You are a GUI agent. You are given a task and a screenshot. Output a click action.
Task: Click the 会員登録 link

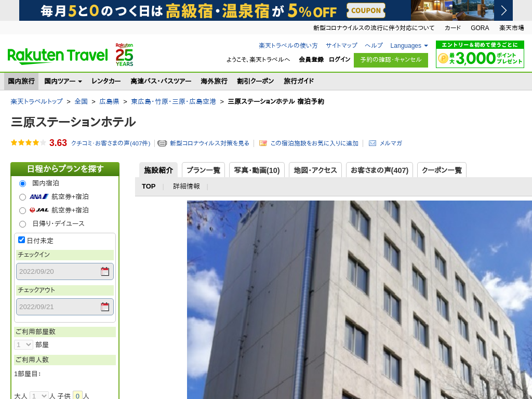coord(311,59)
